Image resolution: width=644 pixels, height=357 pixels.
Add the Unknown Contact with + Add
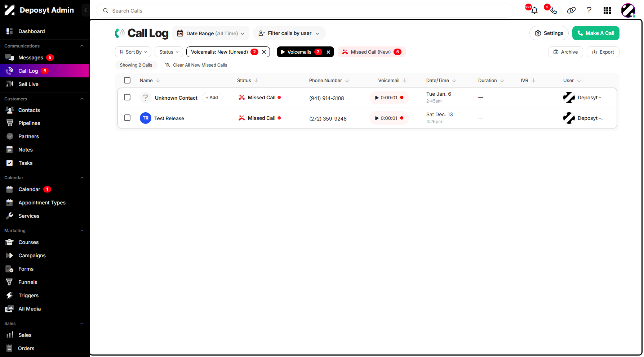212,98
